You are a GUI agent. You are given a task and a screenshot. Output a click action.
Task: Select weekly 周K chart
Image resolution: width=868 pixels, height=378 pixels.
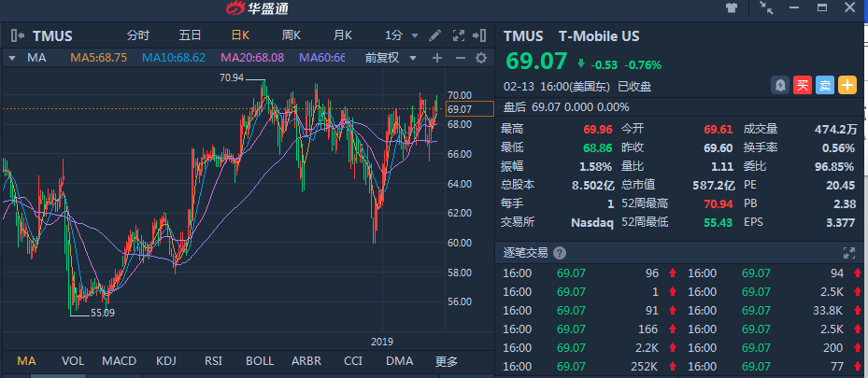[292, 35]
